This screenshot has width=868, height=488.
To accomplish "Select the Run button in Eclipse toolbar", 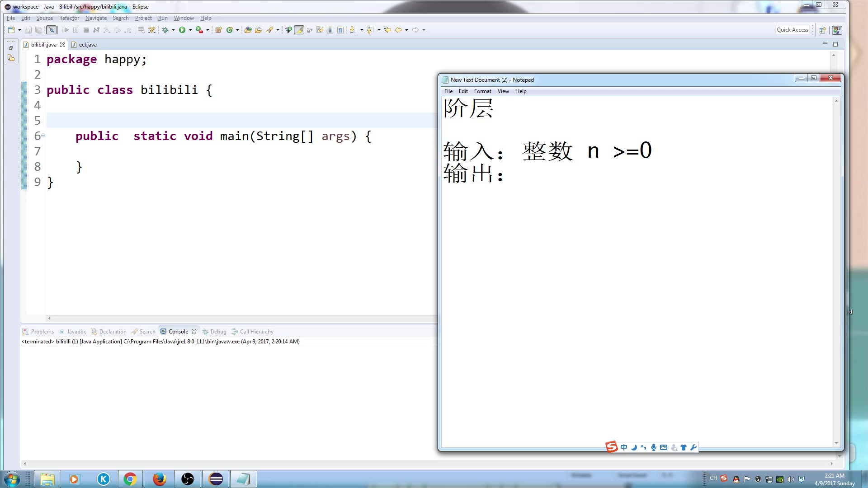I will [182, 30].
